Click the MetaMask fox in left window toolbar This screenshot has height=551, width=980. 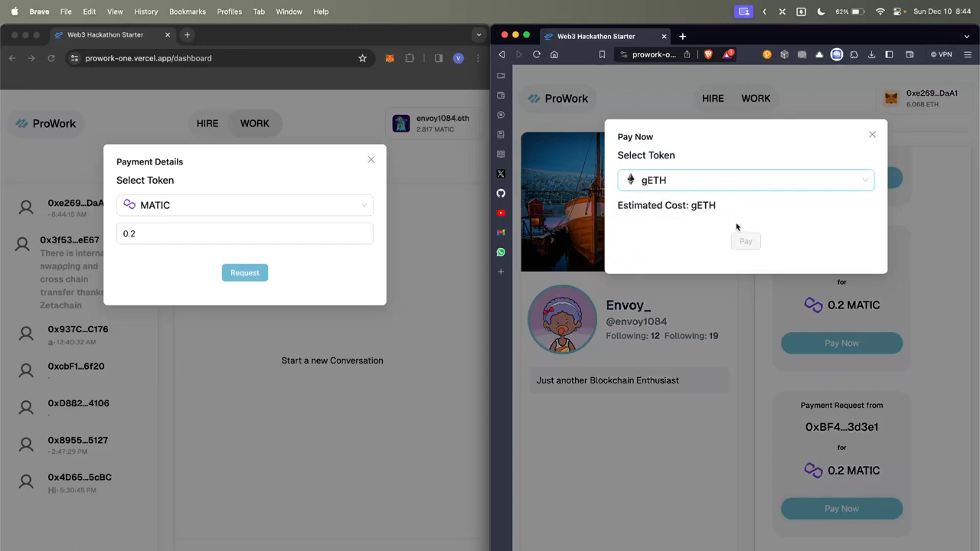[390, 58]
